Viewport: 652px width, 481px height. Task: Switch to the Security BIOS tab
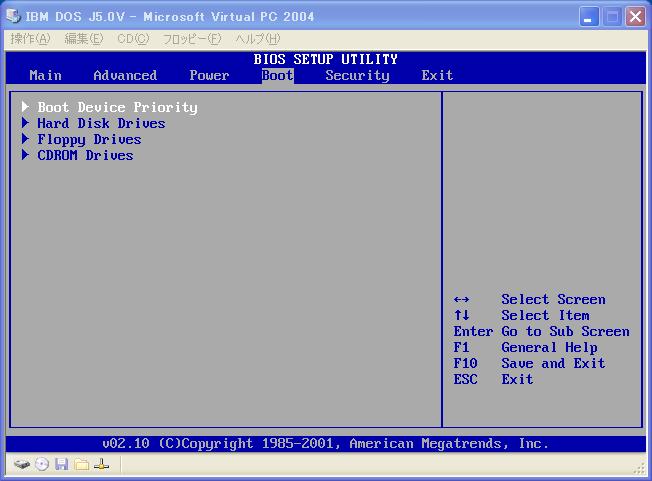[357, 75]
